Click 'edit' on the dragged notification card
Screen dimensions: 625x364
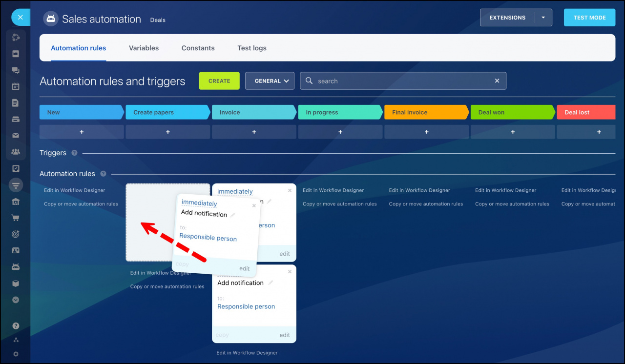pyautogui.click(x=245, y=268)
